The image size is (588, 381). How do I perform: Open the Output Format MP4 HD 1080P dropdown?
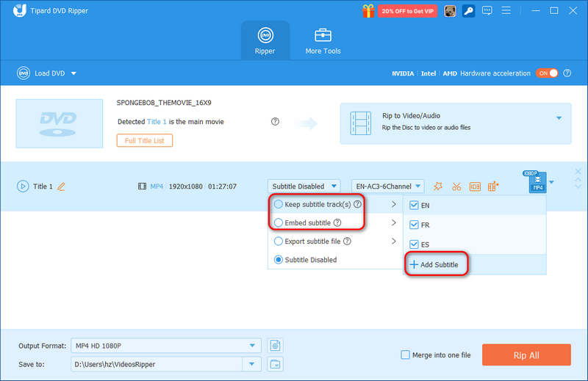(x=166, y=346)
